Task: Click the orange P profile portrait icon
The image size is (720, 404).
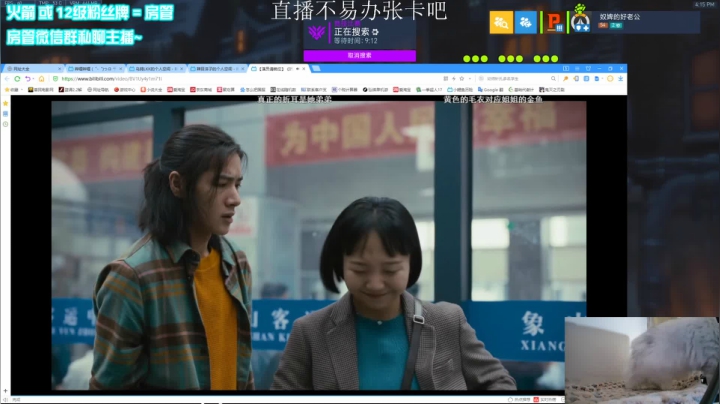Action: click(x=554, y=22)
